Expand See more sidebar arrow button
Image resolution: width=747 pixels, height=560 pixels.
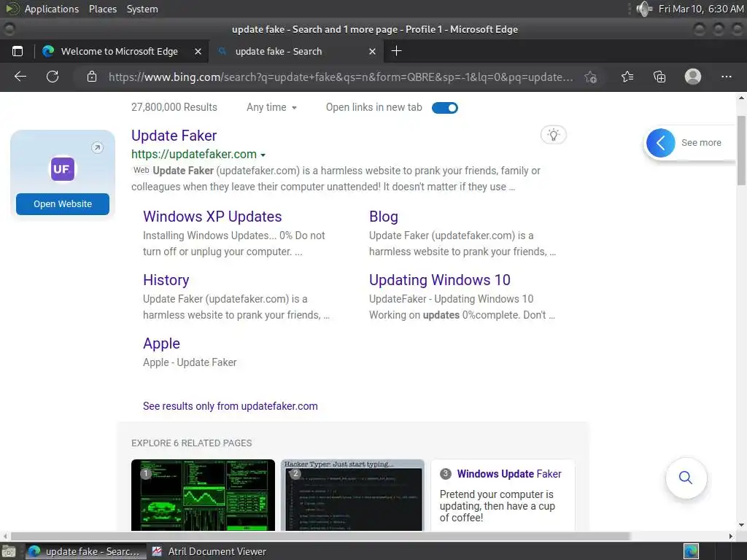[x=661, y=143]
